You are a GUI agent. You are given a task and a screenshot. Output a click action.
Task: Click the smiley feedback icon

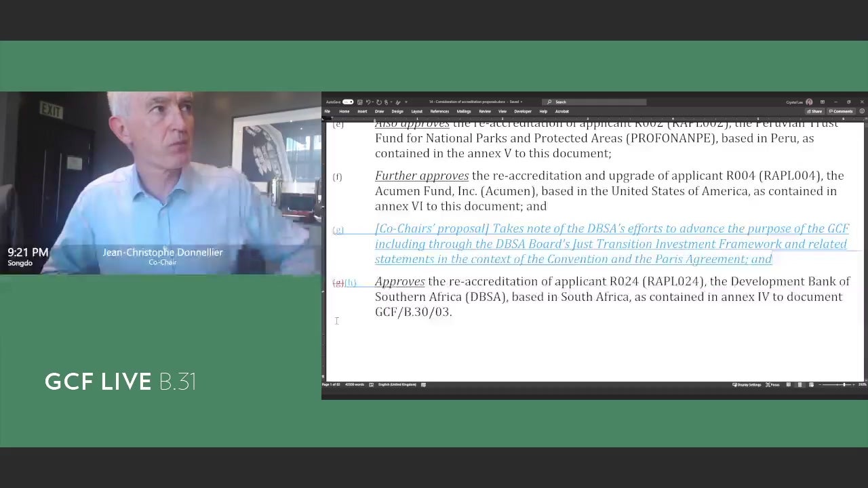click(x=862, y=111)
